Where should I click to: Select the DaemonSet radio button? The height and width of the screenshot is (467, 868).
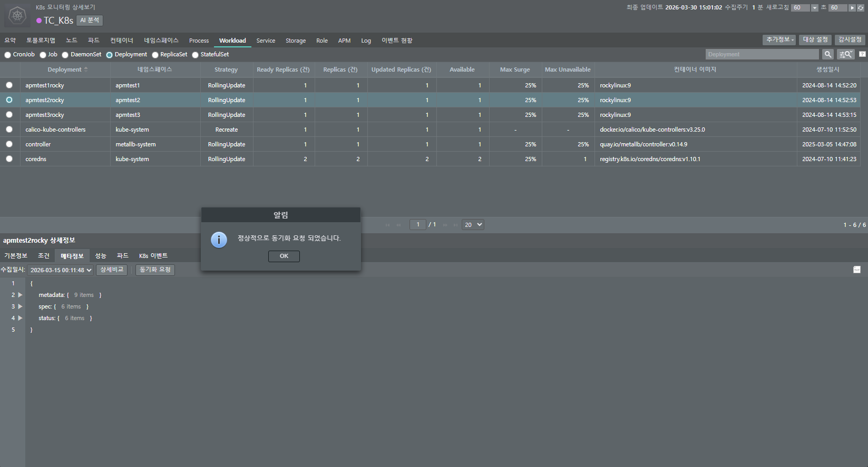point(65,55)
